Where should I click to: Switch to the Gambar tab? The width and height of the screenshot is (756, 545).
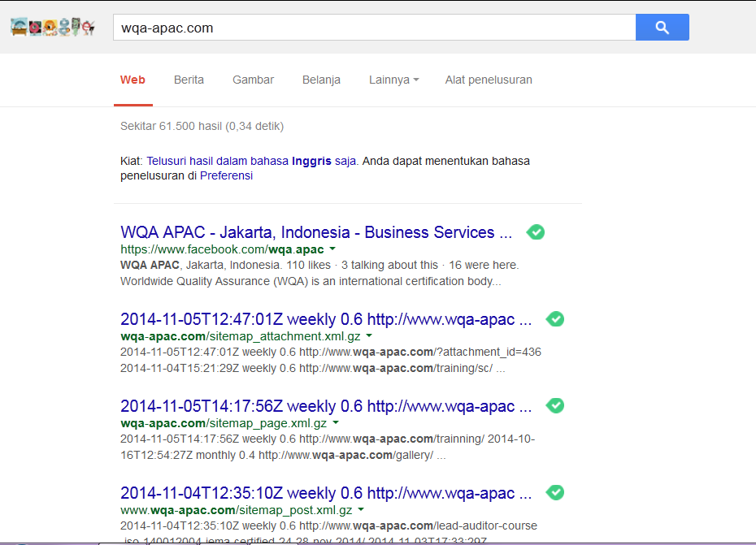253,80
